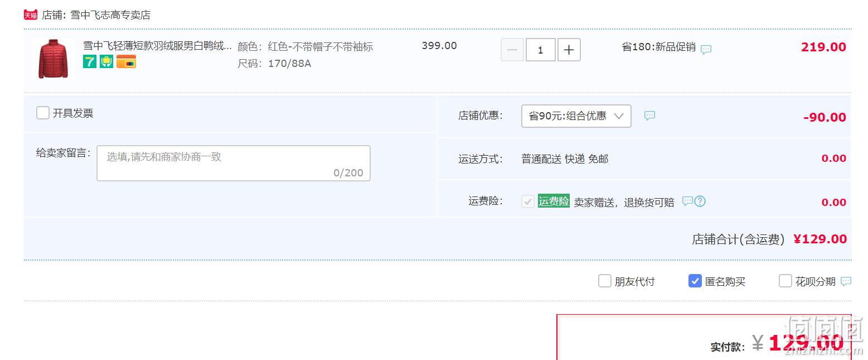Enable the 花呗分期 checkbox

point(785,281)
